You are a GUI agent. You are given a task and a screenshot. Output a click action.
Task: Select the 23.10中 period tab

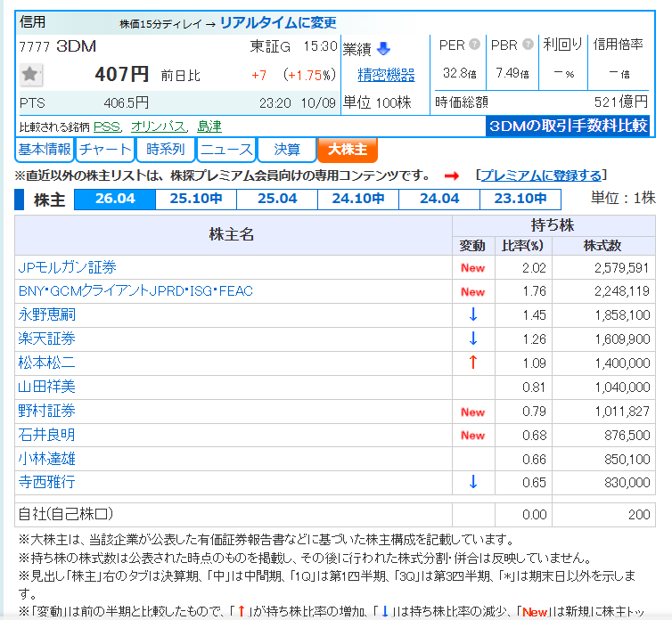[x=520, y=200]
